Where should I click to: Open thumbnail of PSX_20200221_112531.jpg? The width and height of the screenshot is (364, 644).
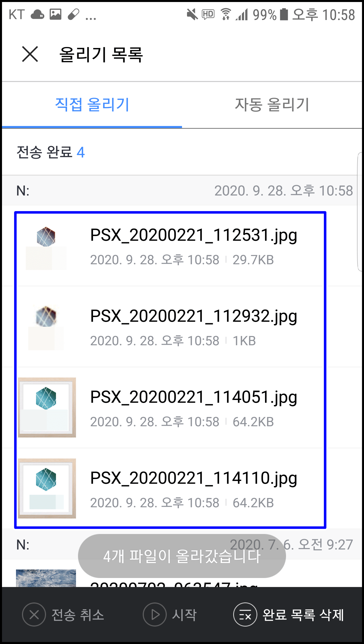(46, 246)
